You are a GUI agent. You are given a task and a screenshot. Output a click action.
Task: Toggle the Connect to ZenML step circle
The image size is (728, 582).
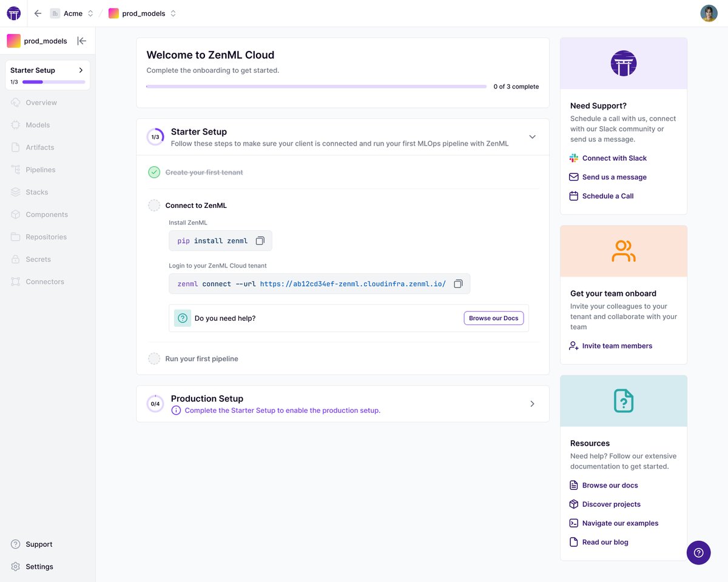(154, 206)
